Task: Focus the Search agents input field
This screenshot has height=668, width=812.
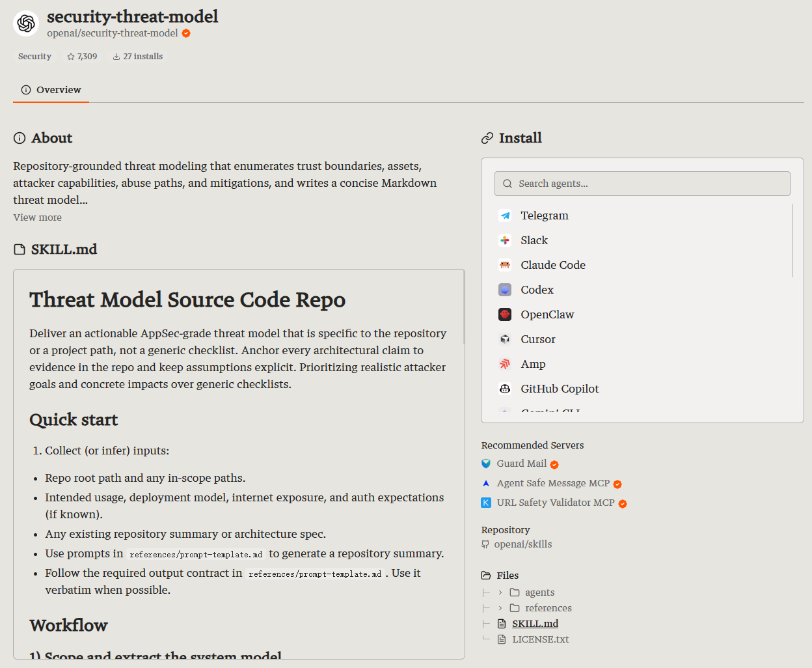Action: pos(642,184)
